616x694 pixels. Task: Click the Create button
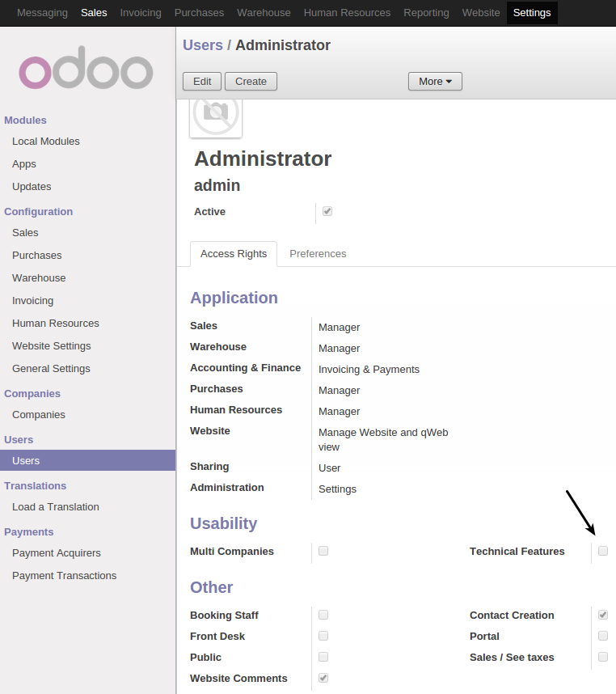pos(251,82)
